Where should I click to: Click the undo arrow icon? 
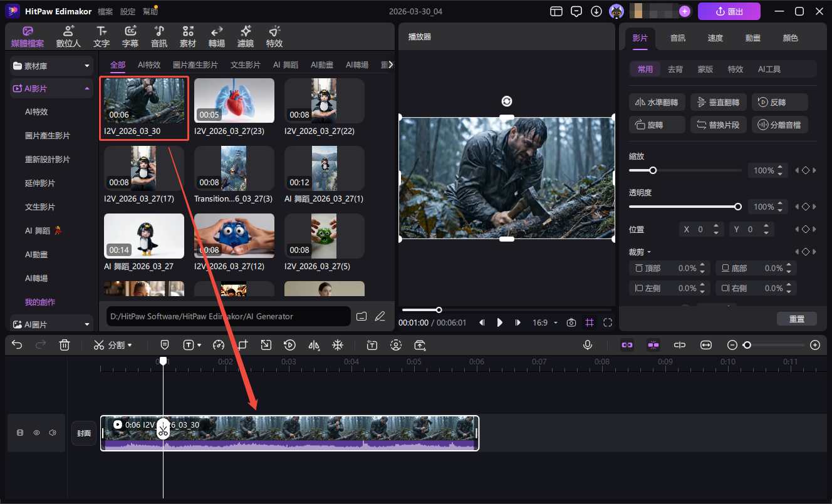tap(17, 345)
